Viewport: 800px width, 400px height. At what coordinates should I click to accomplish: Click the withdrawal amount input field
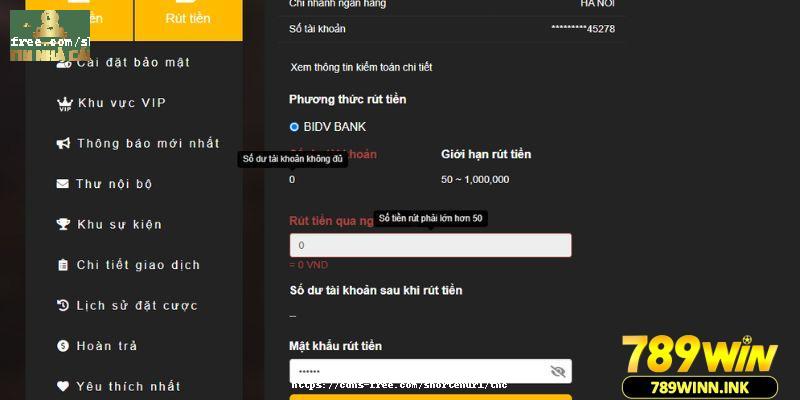431,245
